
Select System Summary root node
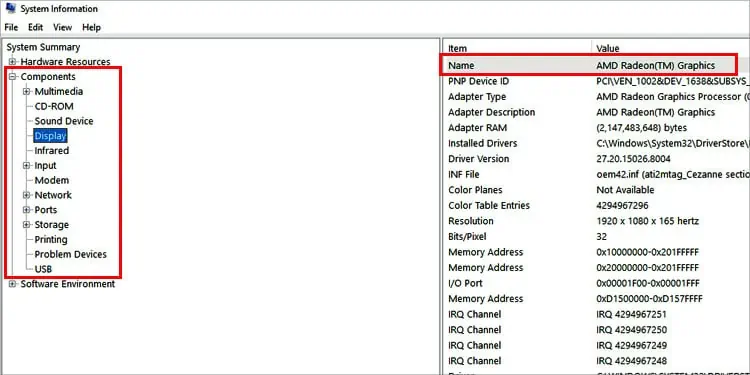point(43,47)
